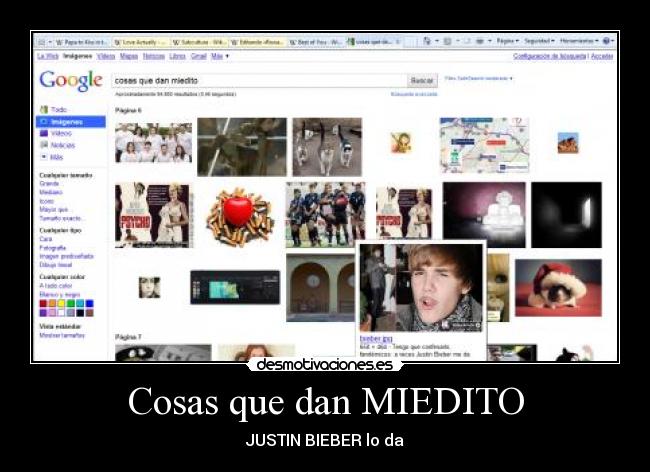Switch to the 'Best of You' browser tab
650x472 pixels.
(315, 42)
